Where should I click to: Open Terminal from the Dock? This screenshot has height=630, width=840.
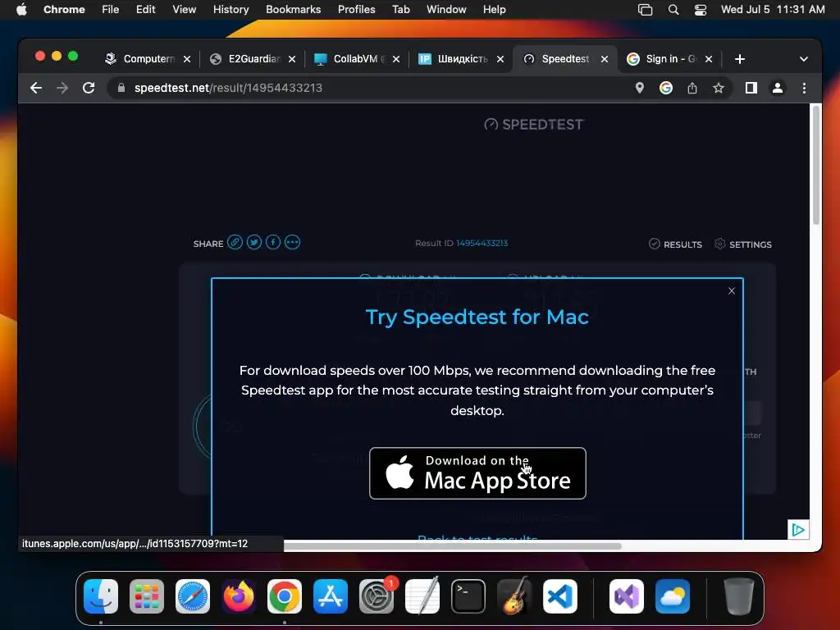click(x=468, y=596)
